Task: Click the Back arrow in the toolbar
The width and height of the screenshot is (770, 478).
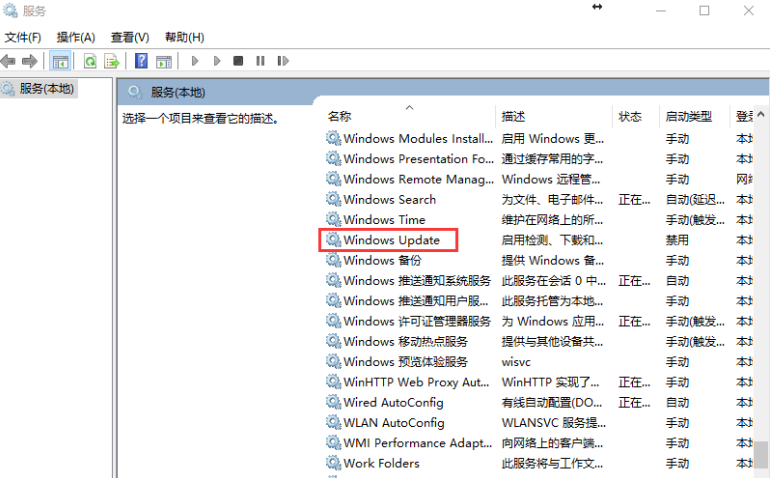Action: (9, 61)
